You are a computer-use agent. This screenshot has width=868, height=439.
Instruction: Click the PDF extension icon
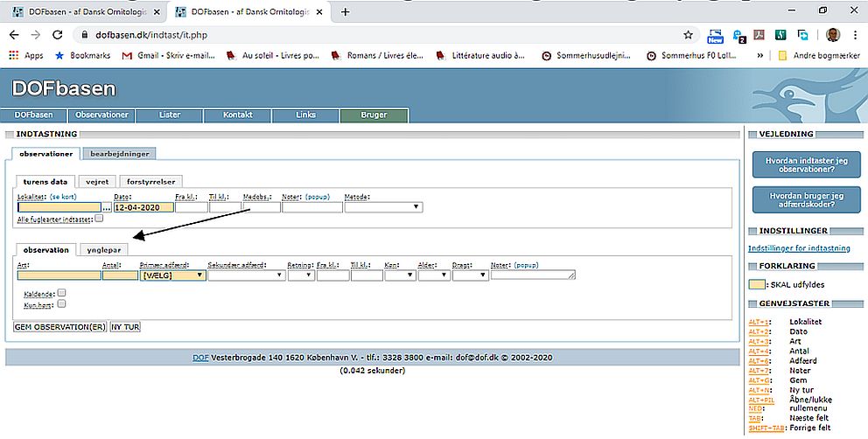[x=759, y=35]
